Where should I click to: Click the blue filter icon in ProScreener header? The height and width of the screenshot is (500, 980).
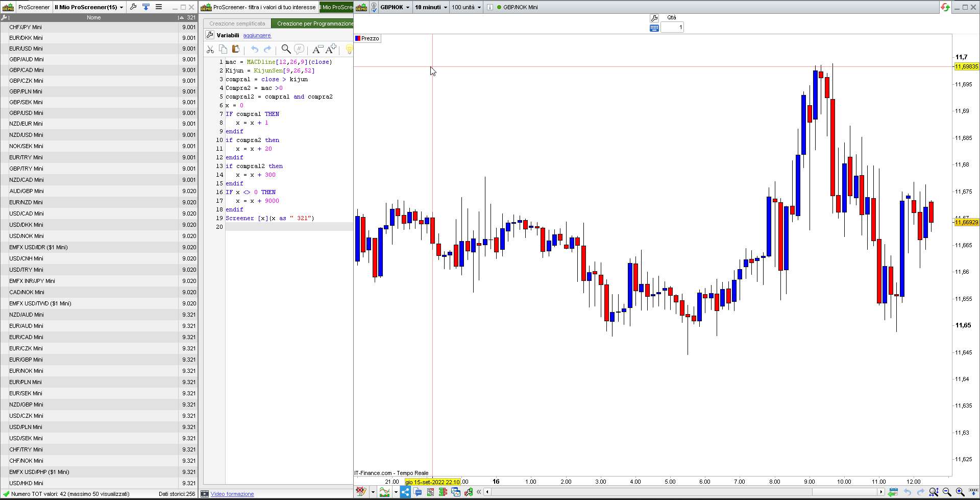point(146,7)
